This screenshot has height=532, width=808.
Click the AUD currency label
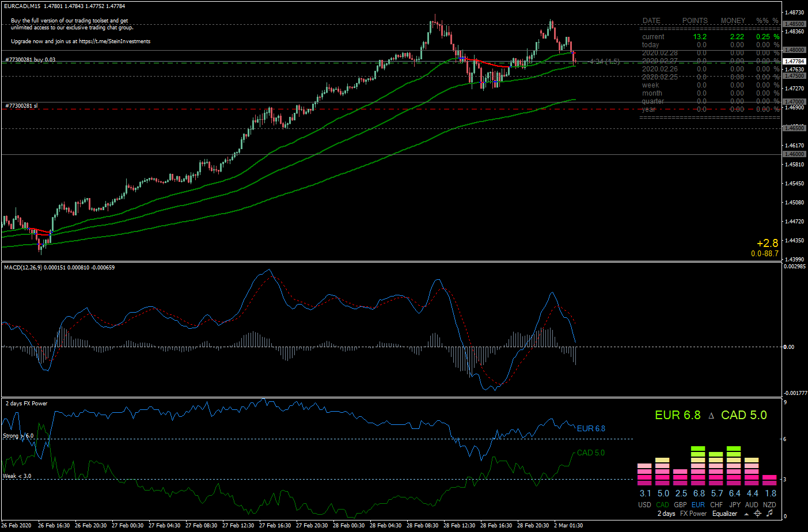752,505
